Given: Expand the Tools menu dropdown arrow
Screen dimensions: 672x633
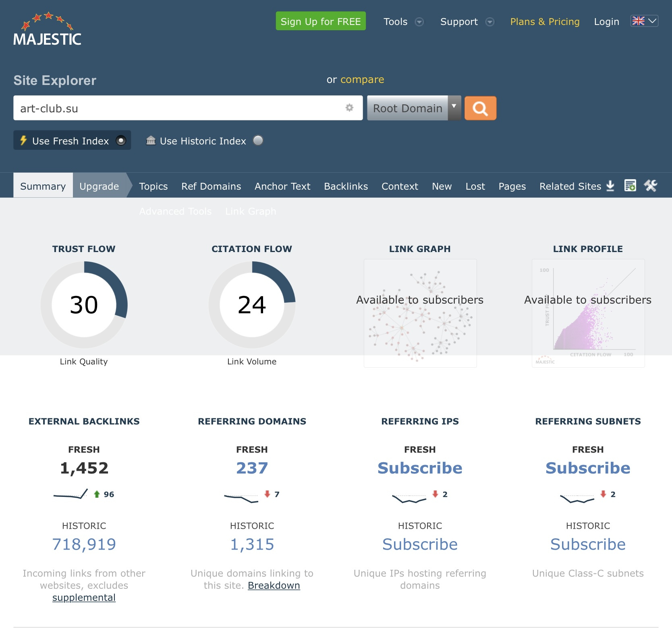Looking at the screenshot, I should (x=419, y=22).
